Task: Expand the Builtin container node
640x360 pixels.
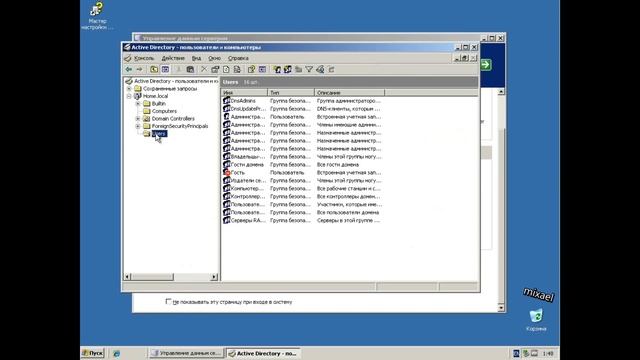Action: pos(138,104)
